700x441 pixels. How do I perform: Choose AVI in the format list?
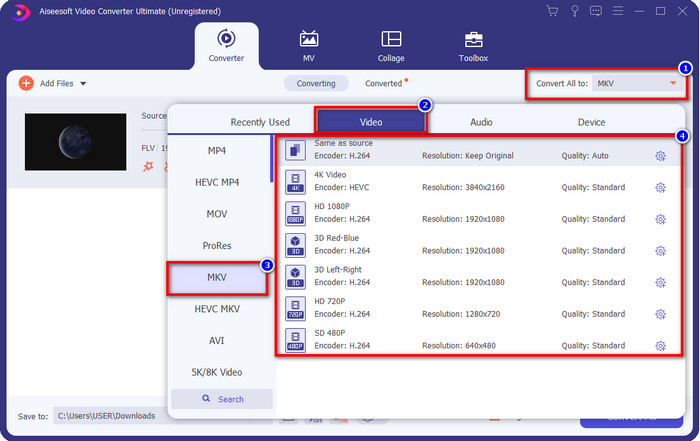[217, 341]
